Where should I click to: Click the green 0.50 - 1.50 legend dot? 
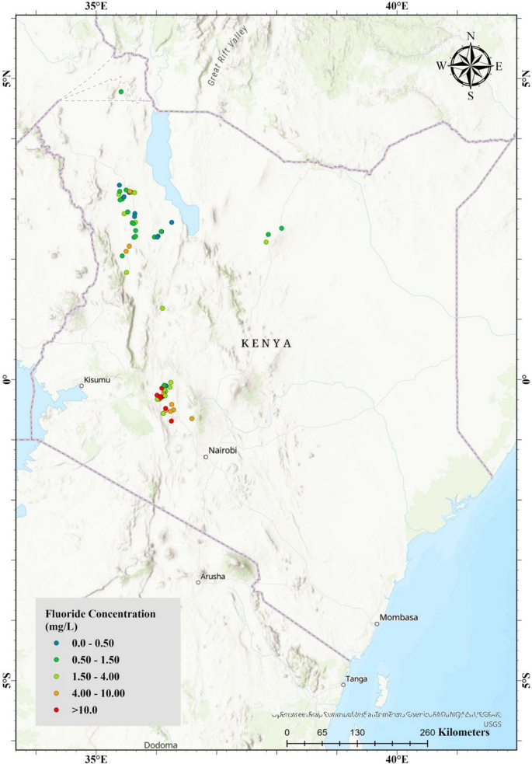57,660
